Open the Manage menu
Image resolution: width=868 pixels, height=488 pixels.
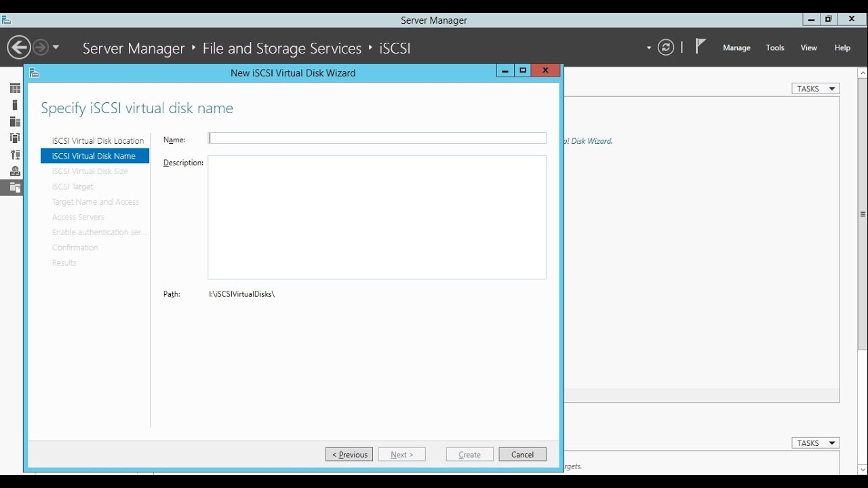[x=736, y=47]
